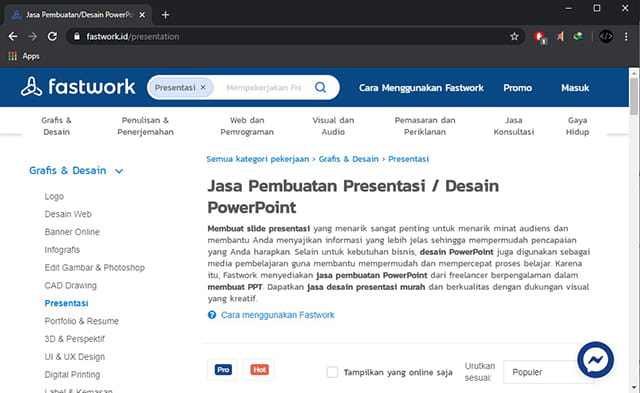Open the Apps shortcut in bookmarks bar
Image resolution: width=640 pixels, height=393 pixels.
(24, 56)
